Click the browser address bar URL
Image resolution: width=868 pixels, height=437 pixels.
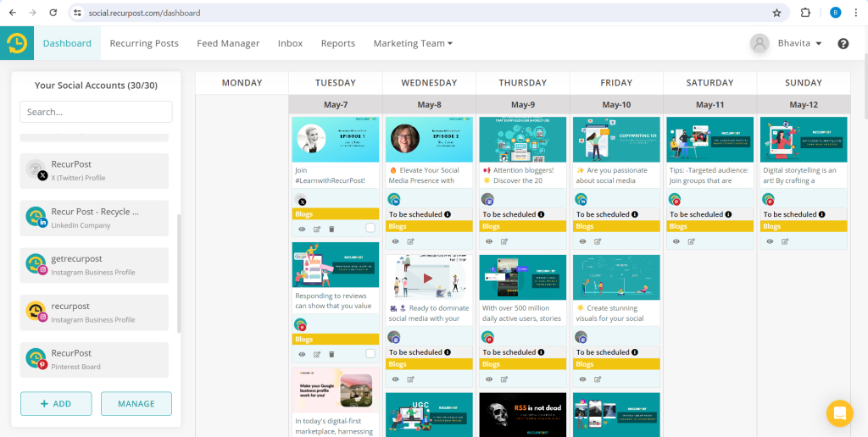144,13
